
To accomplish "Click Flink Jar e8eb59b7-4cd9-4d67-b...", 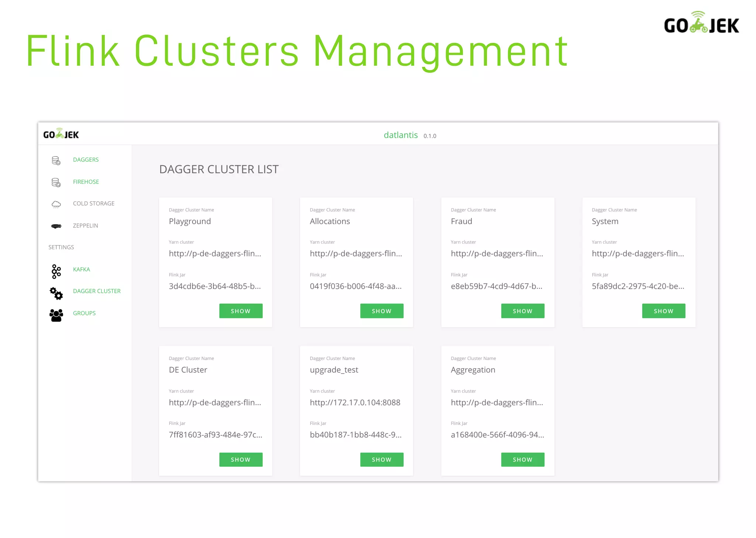I will pyautogui.click(x=496, y=286).
